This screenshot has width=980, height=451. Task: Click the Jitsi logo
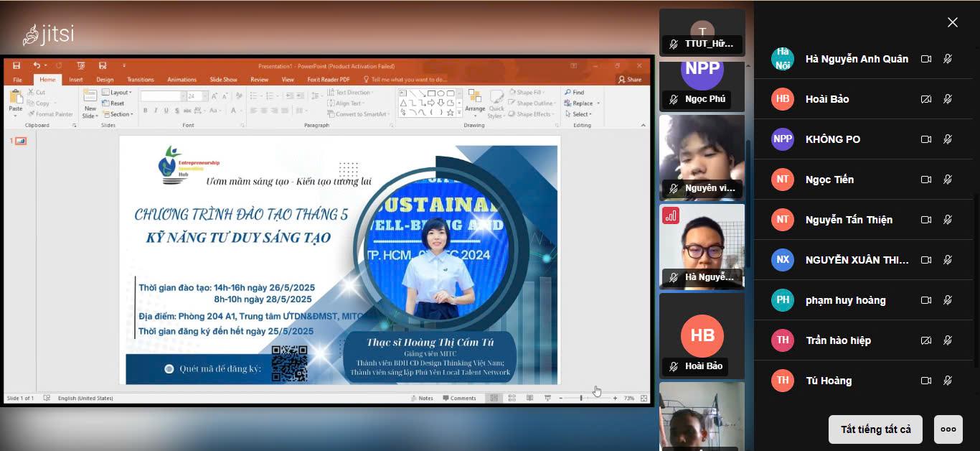click(x=49, y=34)
